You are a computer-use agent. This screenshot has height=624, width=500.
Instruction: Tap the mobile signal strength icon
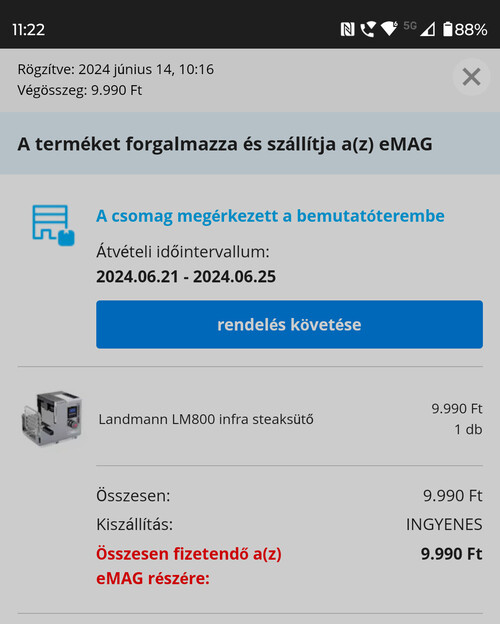click(x=428, y=29)
